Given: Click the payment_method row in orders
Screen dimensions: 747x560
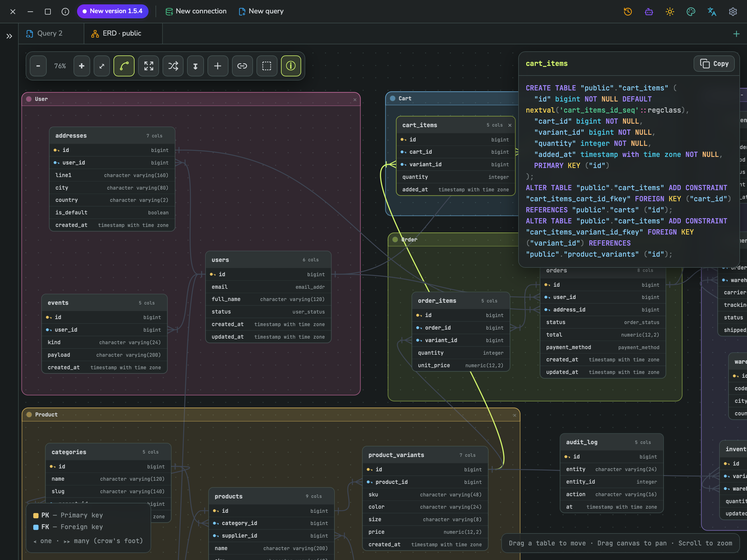Looking at the screenshot, I should tap(603, 347).
